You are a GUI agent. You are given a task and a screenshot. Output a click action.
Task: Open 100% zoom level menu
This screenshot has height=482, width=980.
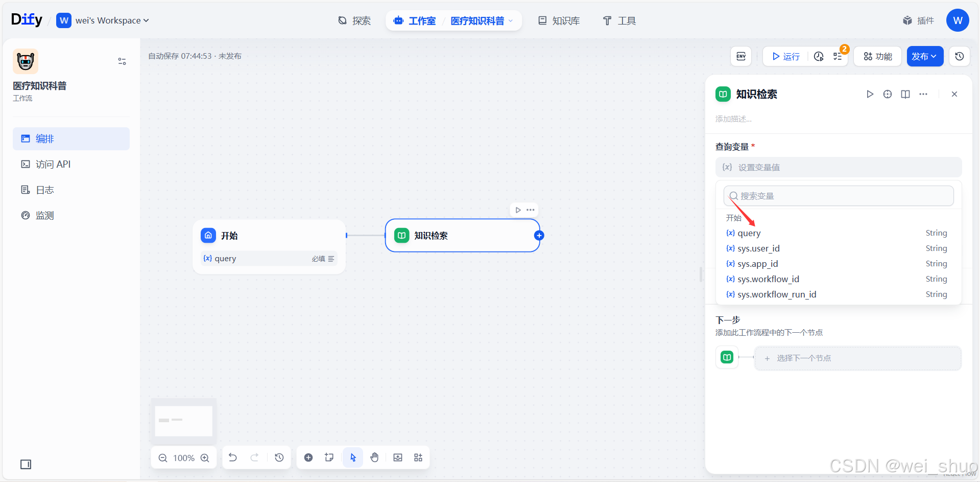pyautogui.click(x=184, y=458)
